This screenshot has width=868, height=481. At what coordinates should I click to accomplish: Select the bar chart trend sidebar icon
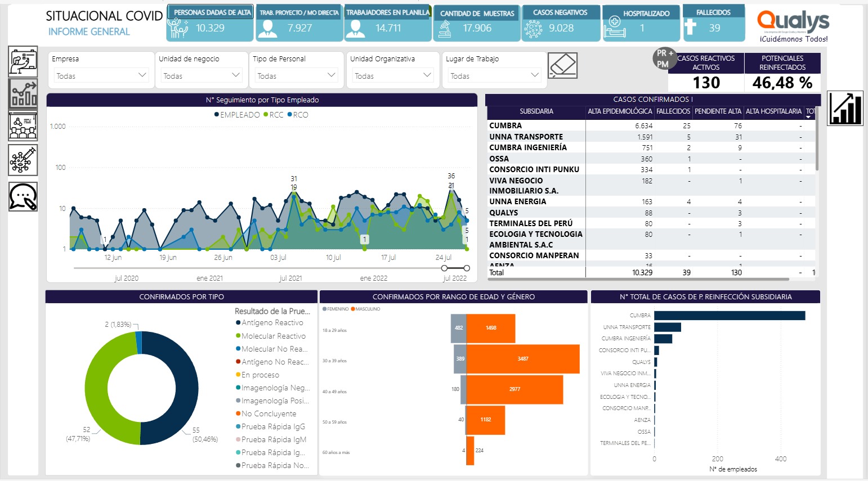click(x=23, y=93)
